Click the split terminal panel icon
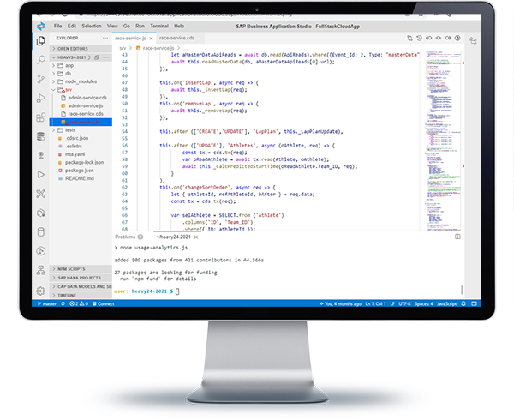 457,237
